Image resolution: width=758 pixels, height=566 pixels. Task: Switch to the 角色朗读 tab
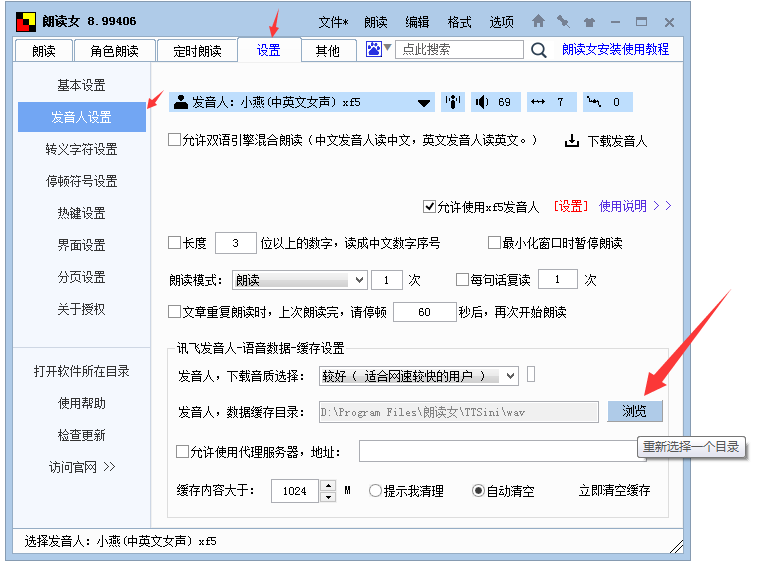coord(115,50)
